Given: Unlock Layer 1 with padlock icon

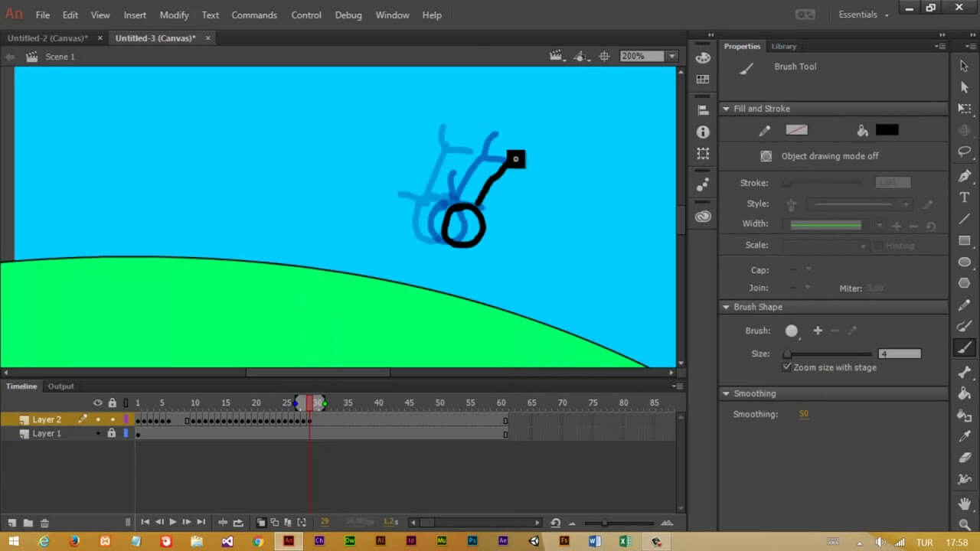Looking at the screenshot, I should pos(112,433).
